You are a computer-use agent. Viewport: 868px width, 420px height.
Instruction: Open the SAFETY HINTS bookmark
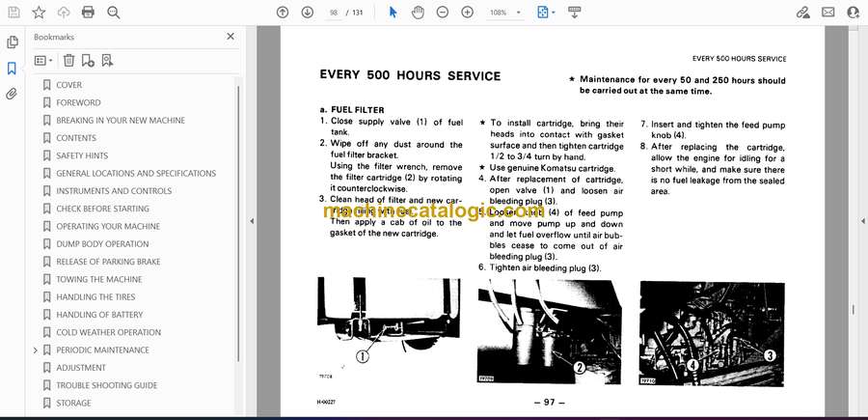pos(82,155)
